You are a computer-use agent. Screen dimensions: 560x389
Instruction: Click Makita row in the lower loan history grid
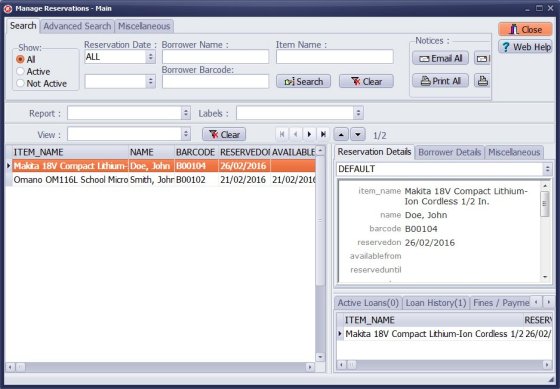tap(448, 334)
